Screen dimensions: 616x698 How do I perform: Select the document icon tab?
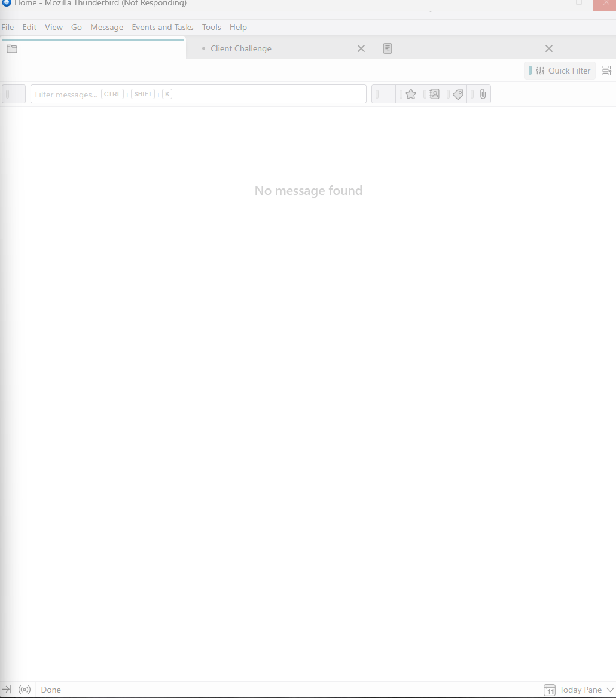click(x=388, y=48)
